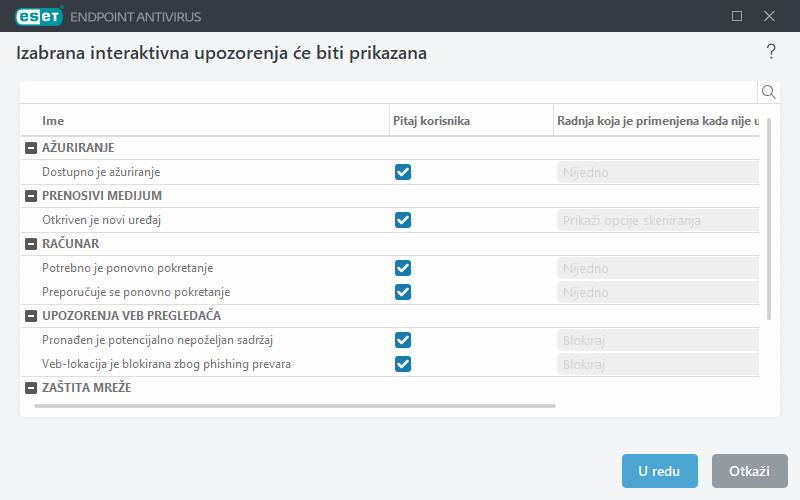The height and width of the screenshot is (500, 800).
Task: Toggle 'Pronađen je potencijalno nepoželjan sadržaj' checkbox
Action: (403, 340)
